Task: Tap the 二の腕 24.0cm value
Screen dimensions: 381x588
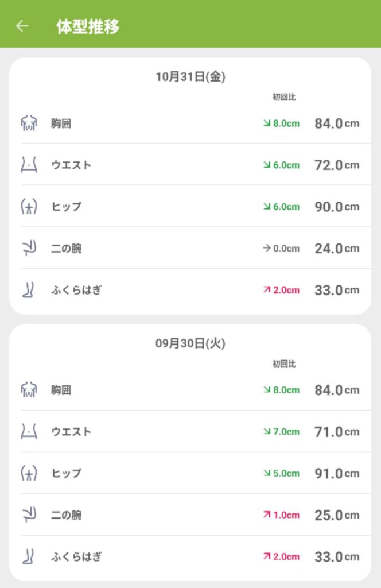Action: tap(337, 249)
